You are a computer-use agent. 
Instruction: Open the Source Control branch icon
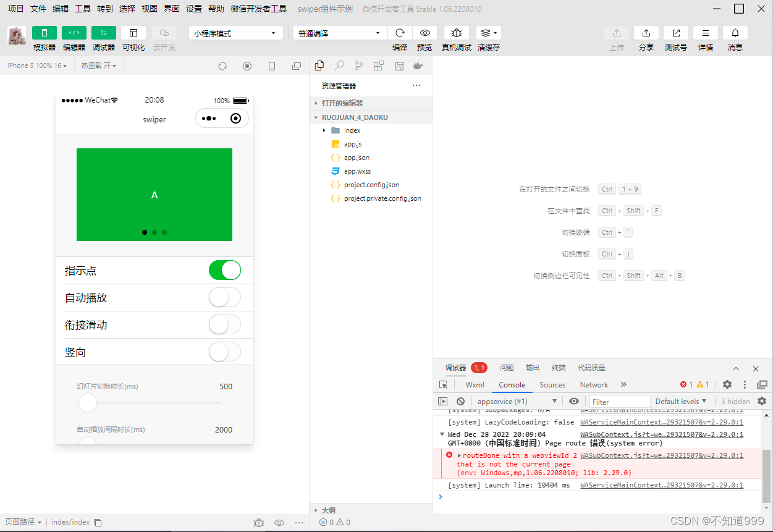coord(359,65)
